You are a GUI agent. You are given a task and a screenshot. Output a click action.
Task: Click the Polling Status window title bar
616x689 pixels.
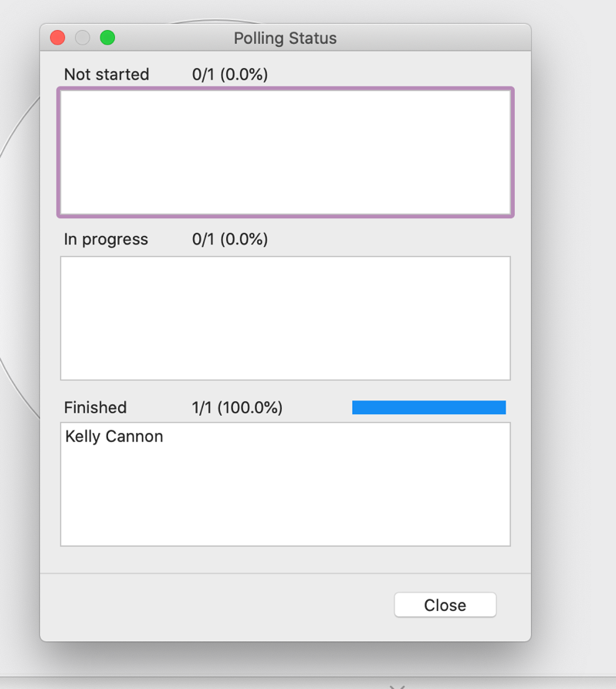[x=284, y=37]
